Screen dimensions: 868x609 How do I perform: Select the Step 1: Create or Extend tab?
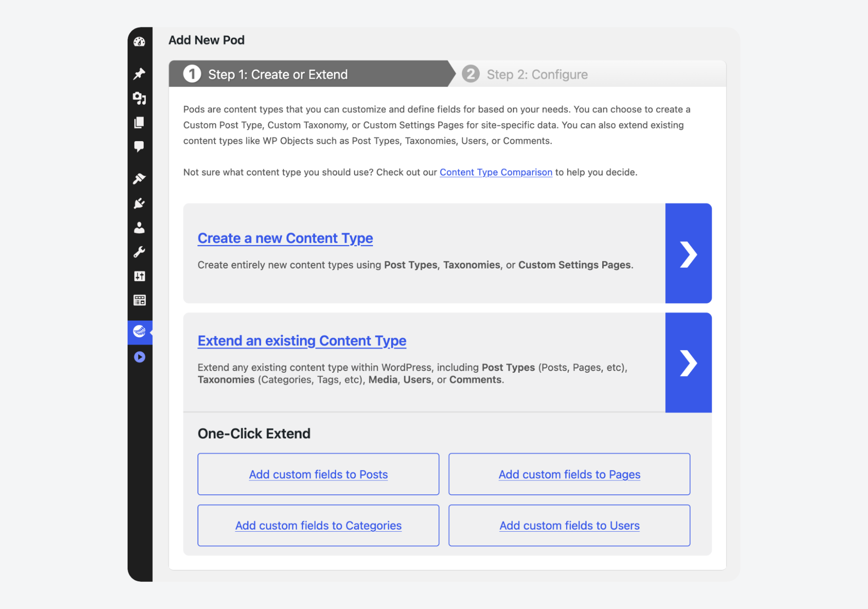pos(278,74)
